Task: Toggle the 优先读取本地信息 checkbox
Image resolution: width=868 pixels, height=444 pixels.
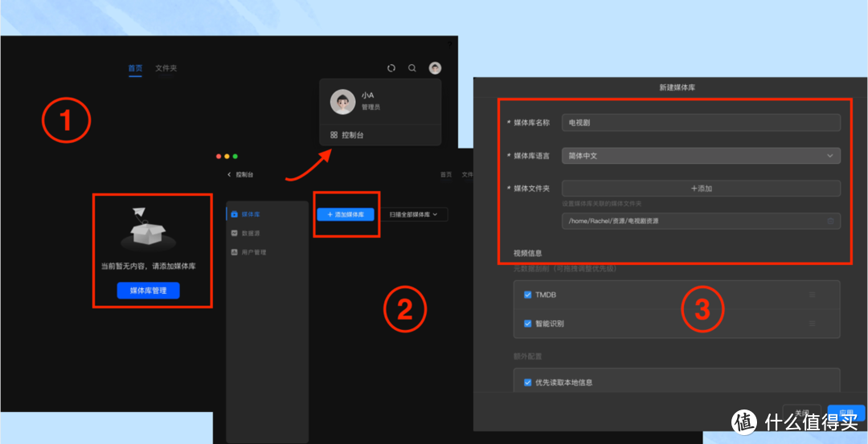Action: pos(527,382)
